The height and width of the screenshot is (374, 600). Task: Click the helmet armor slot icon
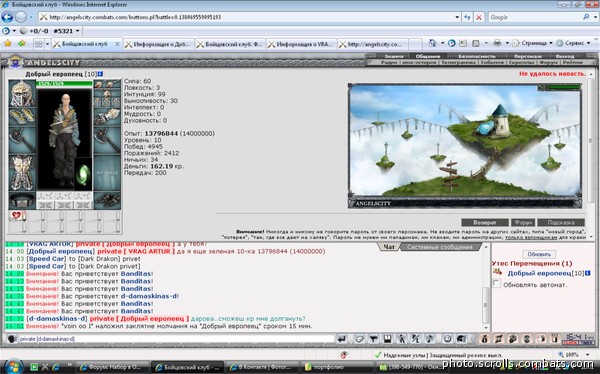click(x=21, y=93)
